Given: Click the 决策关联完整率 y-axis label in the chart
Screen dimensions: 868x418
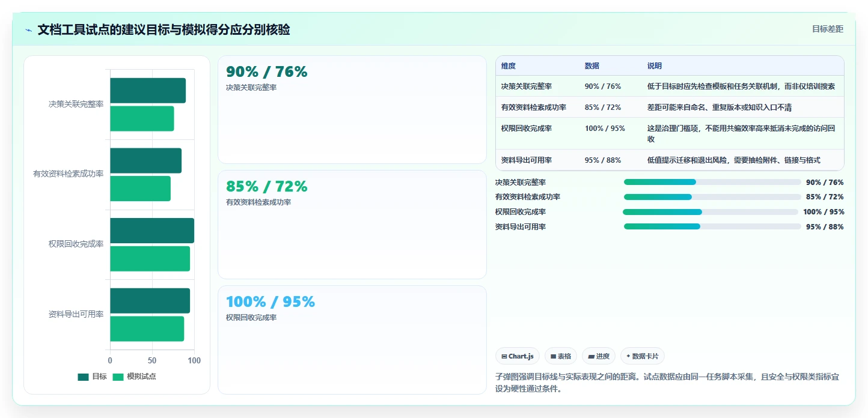Looking at the screenshot, I should click(76, 104).
